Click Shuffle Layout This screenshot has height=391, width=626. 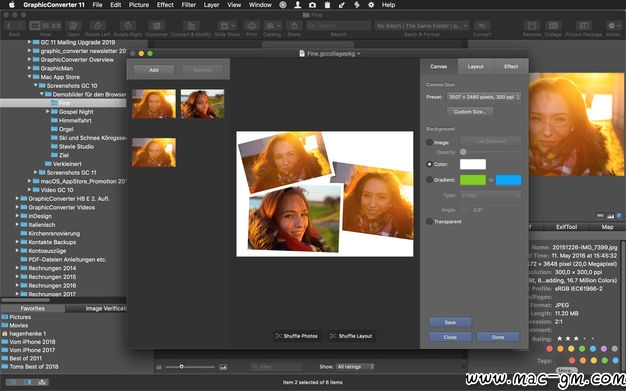coord(351,336)
